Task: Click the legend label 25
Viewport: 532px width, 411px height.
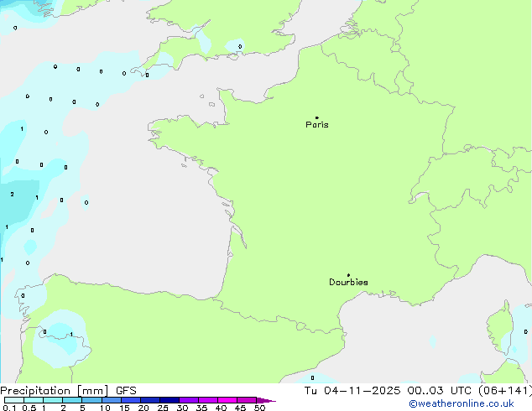Action: click(x=163, y=408)
